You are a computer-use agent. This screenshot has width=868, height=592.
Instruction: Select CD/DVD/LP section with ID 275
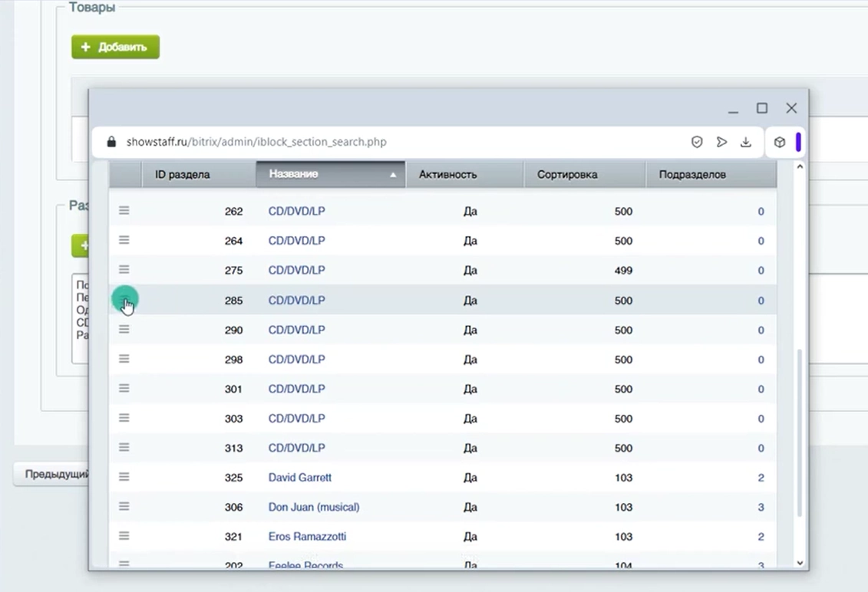tap(297, 270)
